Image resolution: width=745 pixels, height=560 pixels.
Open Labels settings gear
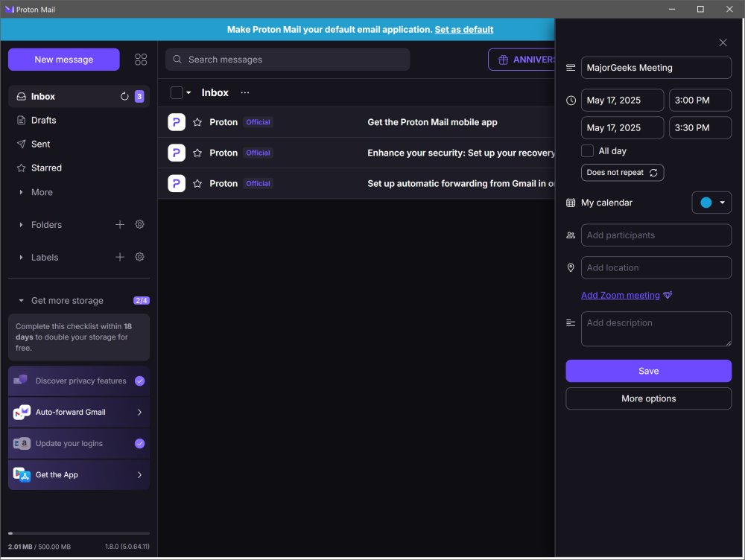[x=140, y=257]
